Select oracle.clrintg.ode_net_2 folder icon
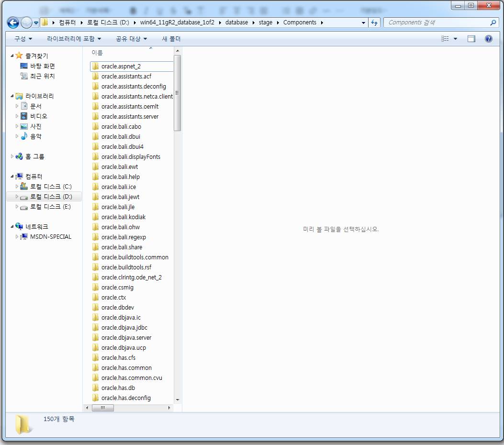 click(95, 277)
